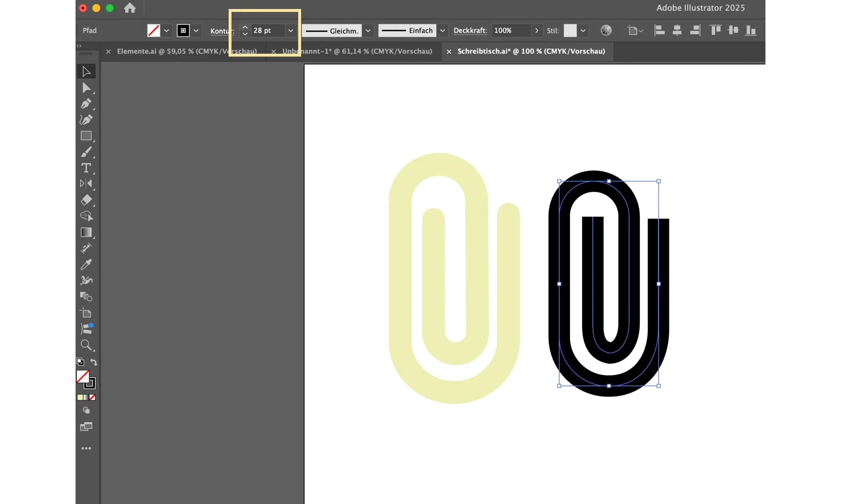Click the Home icon in title bar
The height and width of the screenshot is (504, 841).
[130, 8]
